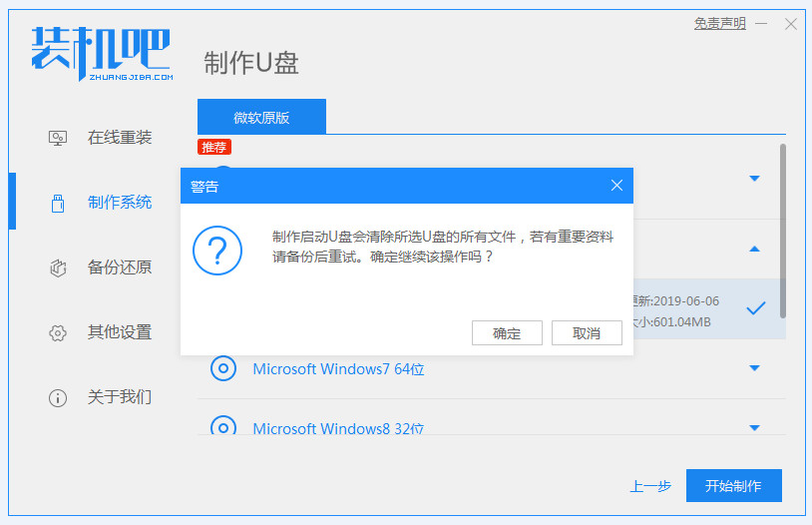Open the 在线重装 menu item
The height and width of the screenshot is (525, 812).
point(120,138)
